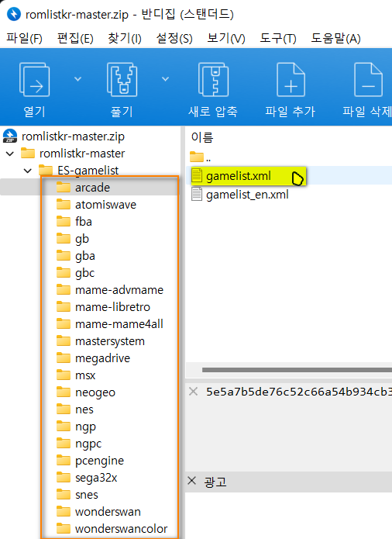Open the 도구(T) menu
Screen dimensions: 392x539
click(x=278, y=38)
